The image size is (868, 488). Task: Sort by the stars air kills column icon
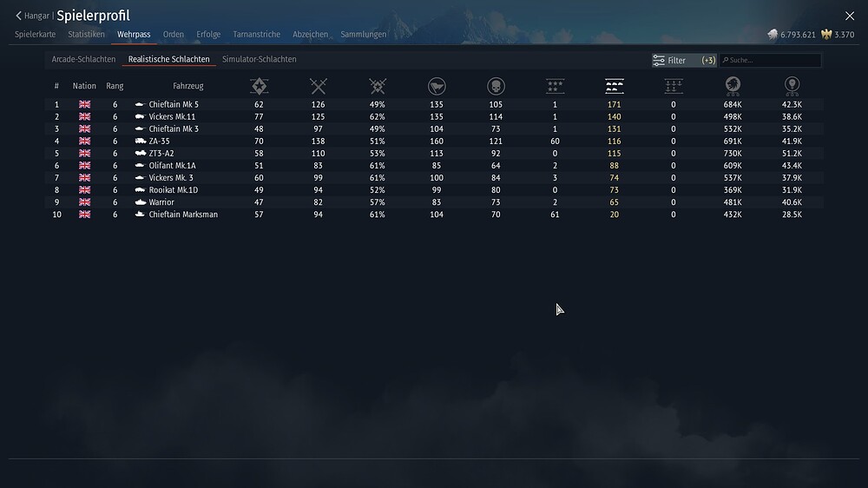[x=555, y=86]
